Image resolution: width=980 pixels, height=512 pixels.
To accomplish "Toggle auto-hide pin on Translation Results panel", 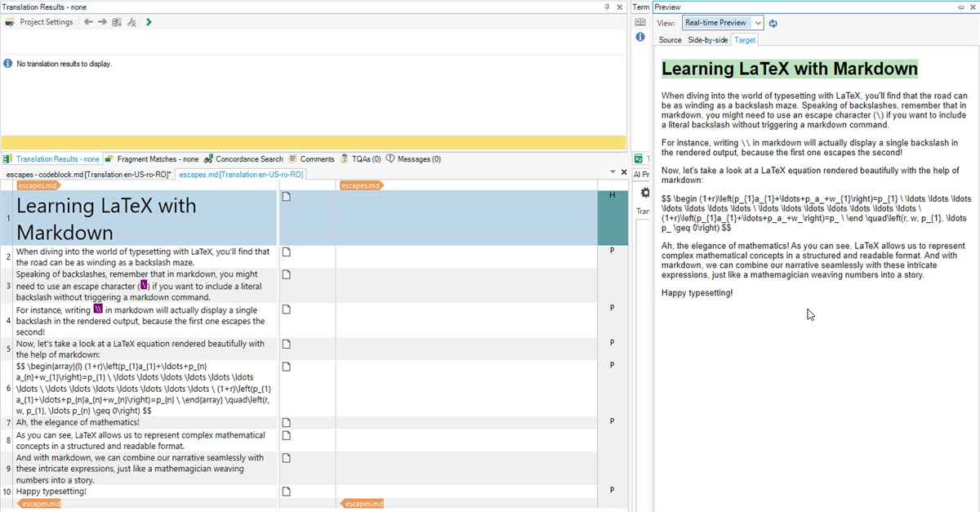I will point(606,7).
